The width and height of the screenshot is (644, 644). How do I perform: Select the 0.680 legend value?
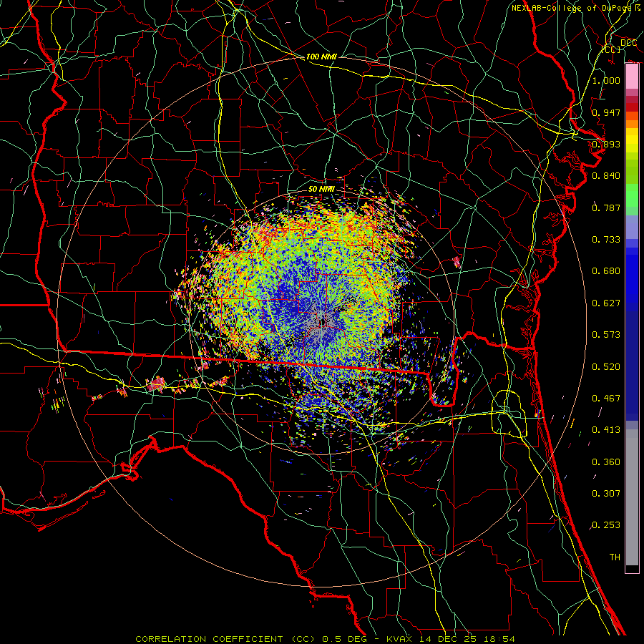(x=606, y=271)
